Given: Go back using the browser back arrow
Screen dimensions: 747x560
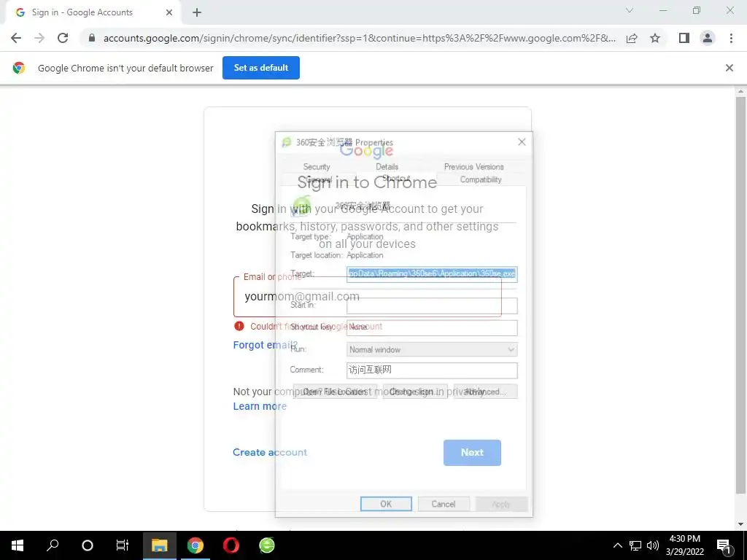Looking at the screenshot, I should point(16,38).
